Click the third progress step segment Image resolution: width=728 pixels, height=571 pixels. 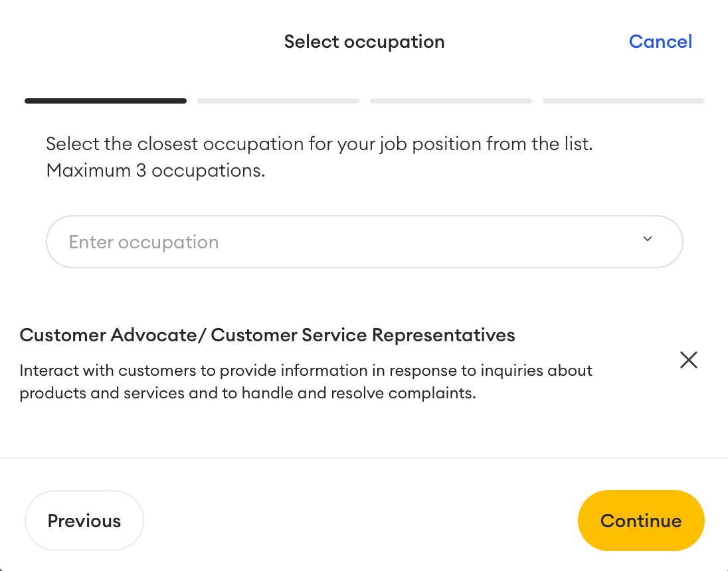click(x=450, y=101)
